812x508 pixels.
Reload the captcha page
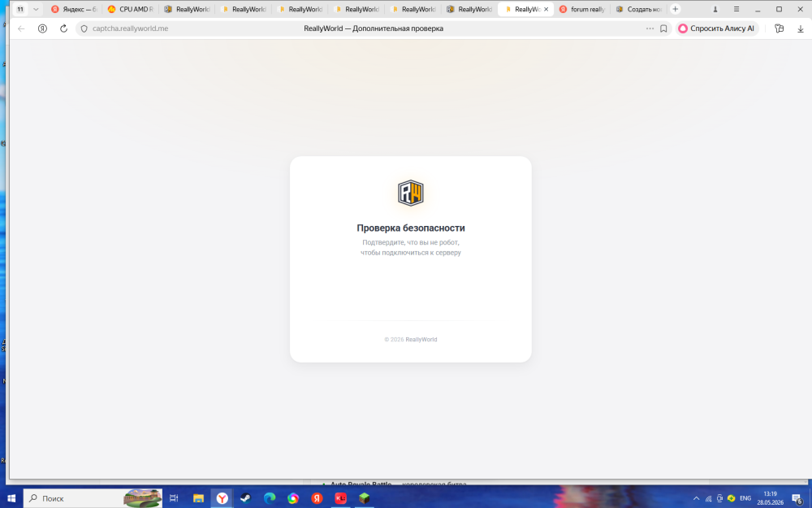pyautogui.click(x=63, y=28)
